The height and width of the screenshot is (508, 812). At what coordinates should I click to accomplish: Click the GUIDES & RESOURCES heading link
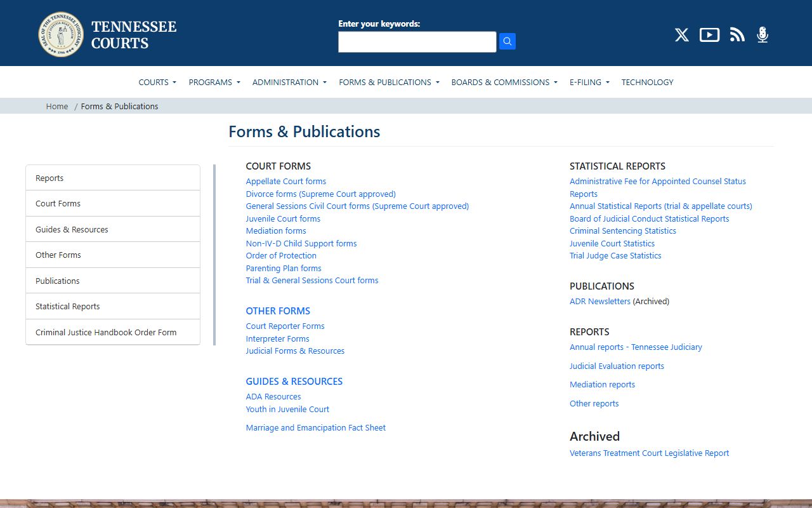[294, 381]
